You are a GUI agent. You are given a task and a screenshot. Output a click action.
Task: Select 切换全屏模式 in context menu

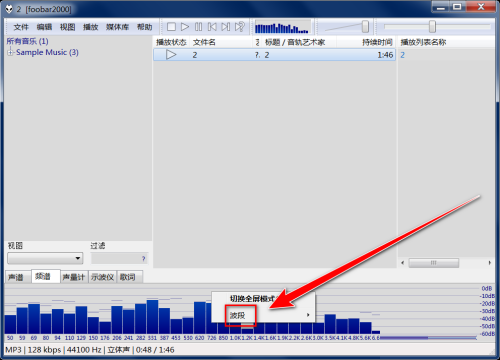pyautogui.click(x=252, y=299)
